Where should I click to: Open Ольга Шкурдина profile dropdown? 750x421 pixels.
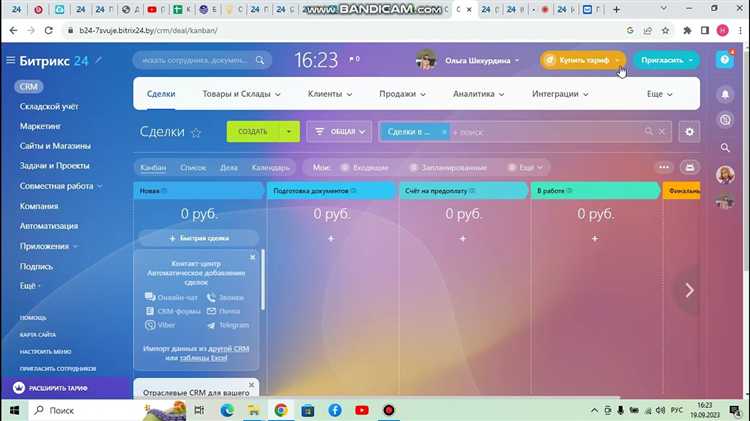(x=482, y=60)
